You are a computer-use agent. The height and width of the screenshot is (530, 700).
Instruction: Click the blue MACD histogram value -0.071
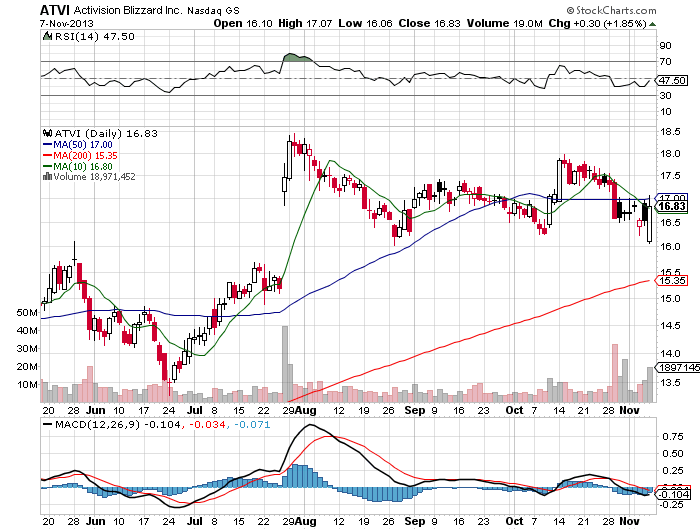click(x=252, y=424)
